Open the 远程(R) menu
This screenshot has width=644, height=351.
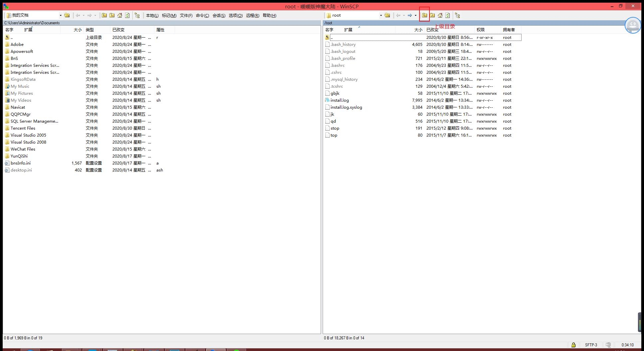[252, 16]
